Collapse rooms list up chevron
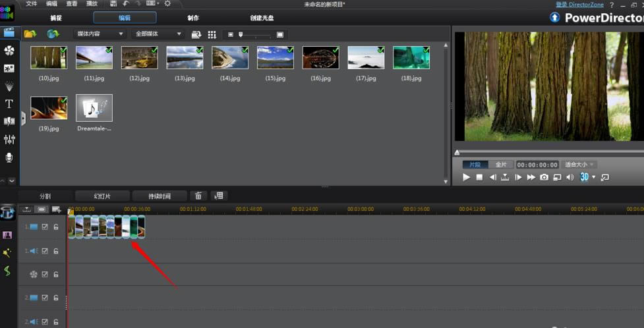The height and width of the screenshot is (328, 644). (x=4, y=180)
